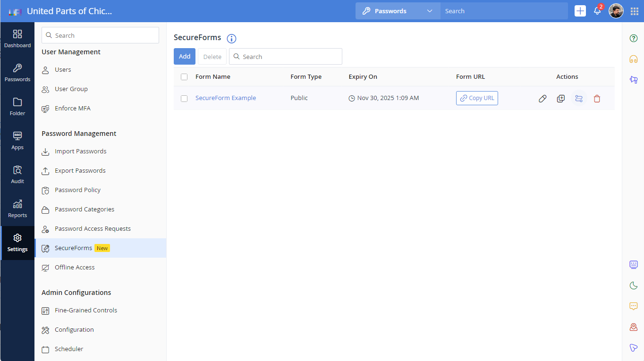Viewport: 644px width, 361px height.
Task: Clone the SecureForm Example via the duplicate icon
Action: [560, 98]
